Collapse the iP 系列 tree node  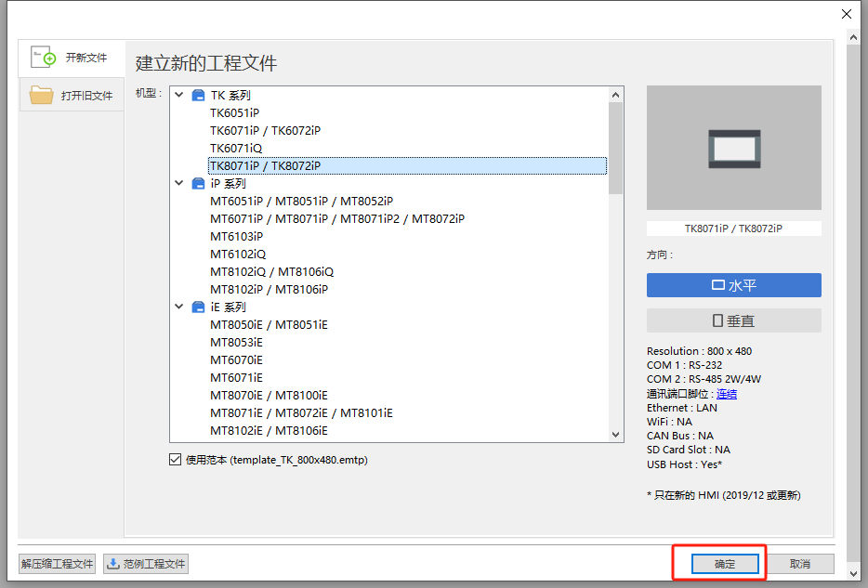point(178,183)
